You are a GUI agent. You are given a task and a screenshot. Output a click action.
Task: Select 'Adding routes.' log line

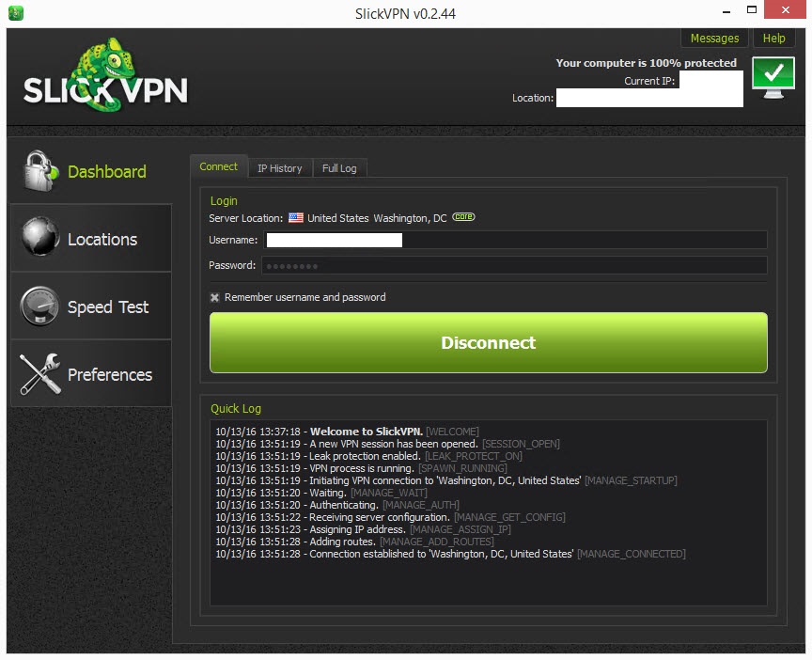(x=354, y=542)
